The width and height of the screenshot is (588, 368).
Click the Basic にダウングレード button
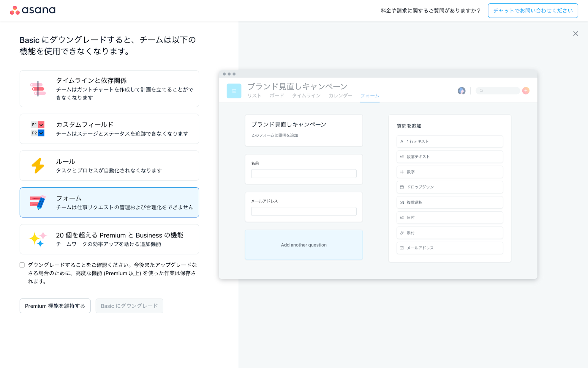point(129,306)
